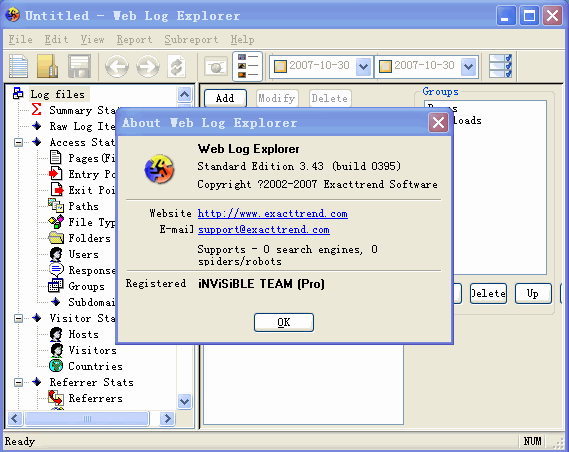The height and width of the screenshot is (452, 569).
Task: Collapse the Referrer Stats tree node
Action: pyautogui.click(x=18, y=382)
